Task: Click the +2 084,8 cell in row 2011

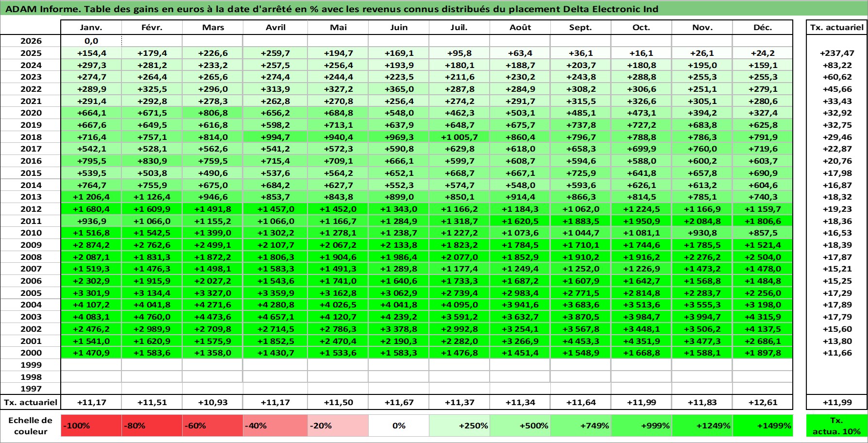Action: point(702,221)
